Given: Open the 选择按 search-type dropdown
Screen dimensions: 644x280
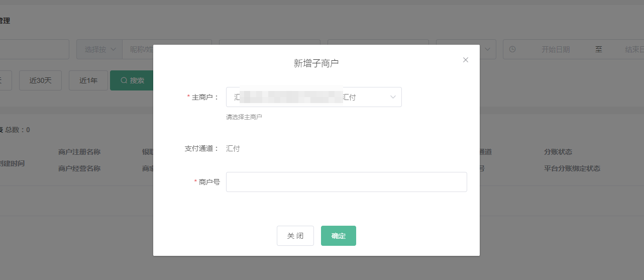Looking at the screenshot, I should click(x=99, y=49).
